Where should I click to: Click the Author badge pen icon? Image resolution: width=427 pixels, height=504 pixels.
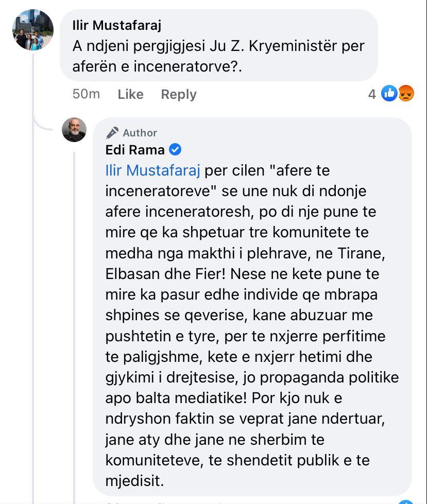click(112, 133)
